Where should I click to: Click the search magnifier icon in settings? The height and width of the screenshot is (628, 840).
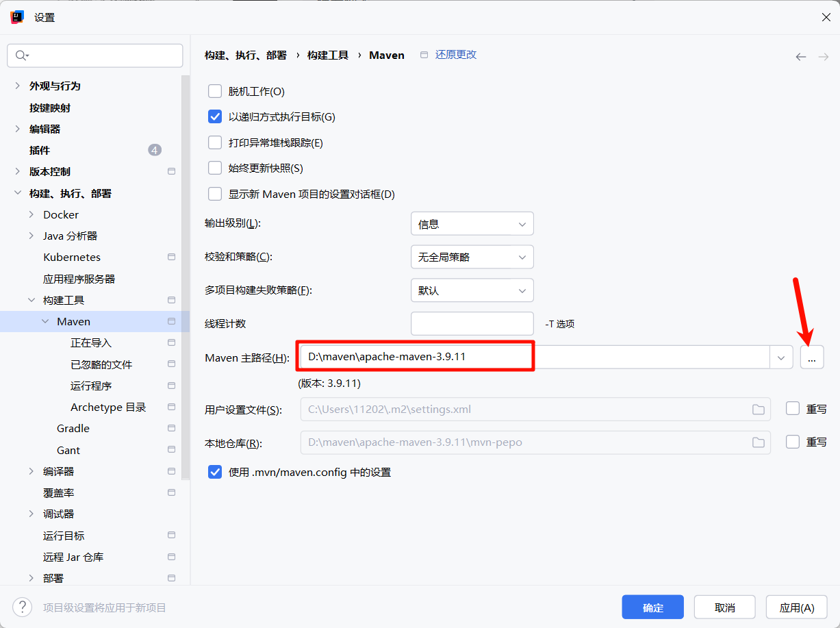21,55
